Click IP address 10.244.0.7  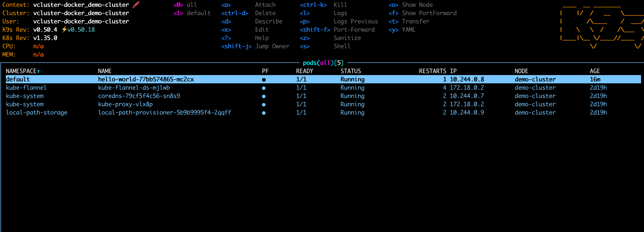click(x=467, y=96)
